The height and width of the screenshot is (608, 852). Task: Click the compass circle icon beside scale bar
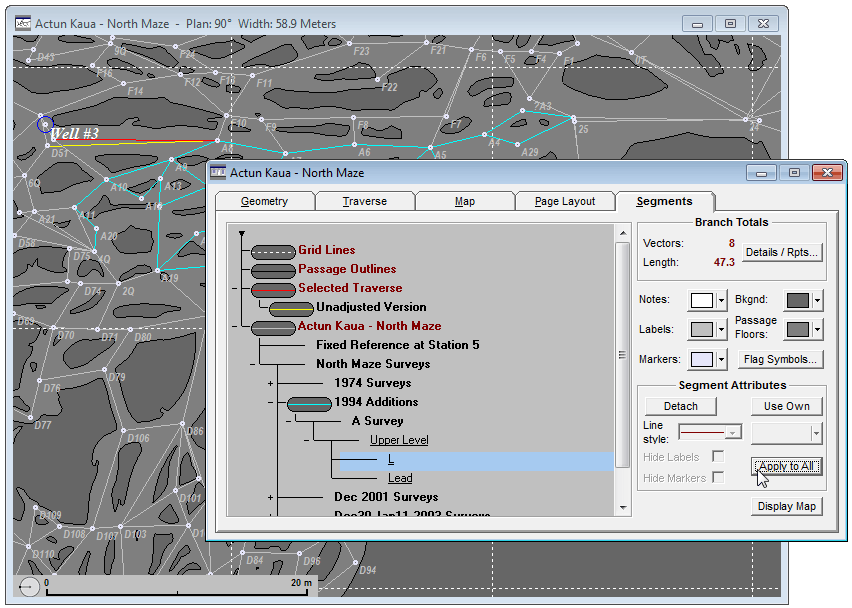30,587
